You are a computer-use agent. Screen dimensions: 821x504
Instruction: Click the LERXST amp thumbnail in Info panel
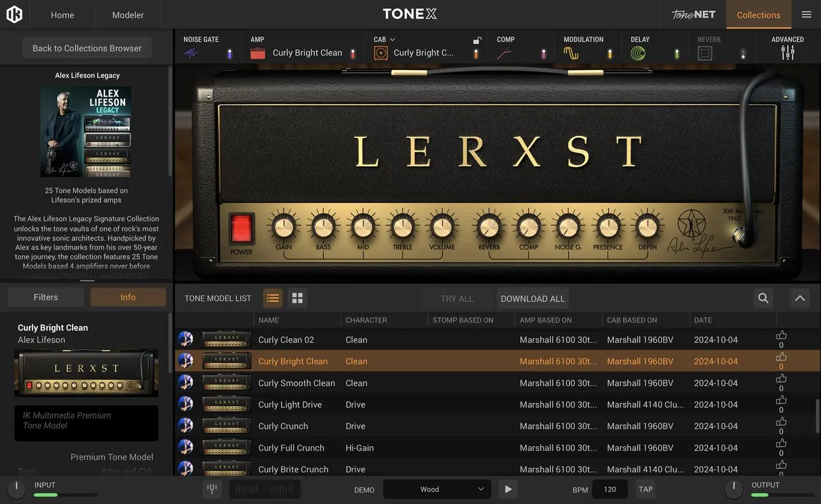pos(86,373)
